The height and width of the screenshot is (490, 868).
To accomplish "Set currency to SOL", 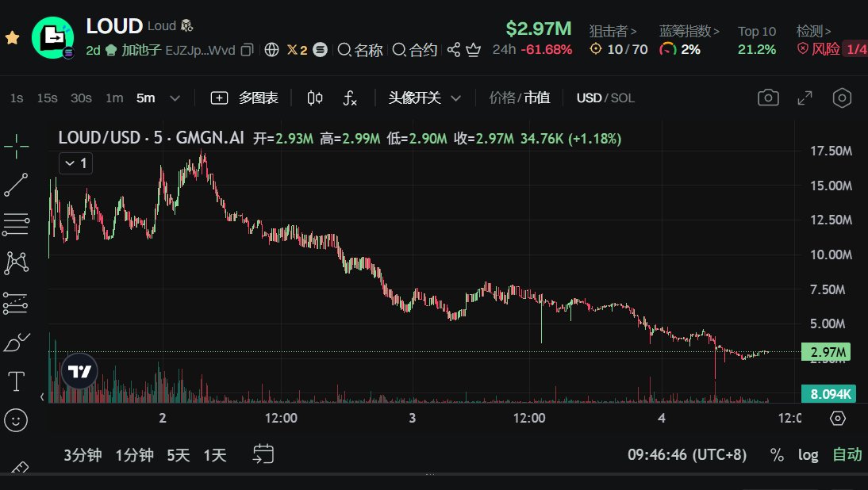I will [623, 98].
